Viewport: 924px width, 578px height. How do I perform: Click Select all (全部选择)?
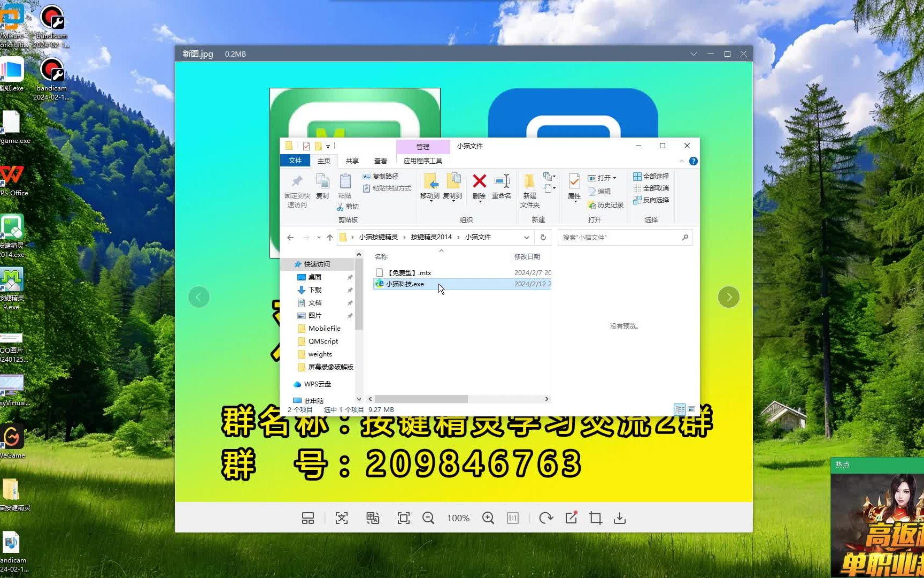[651, 177]
